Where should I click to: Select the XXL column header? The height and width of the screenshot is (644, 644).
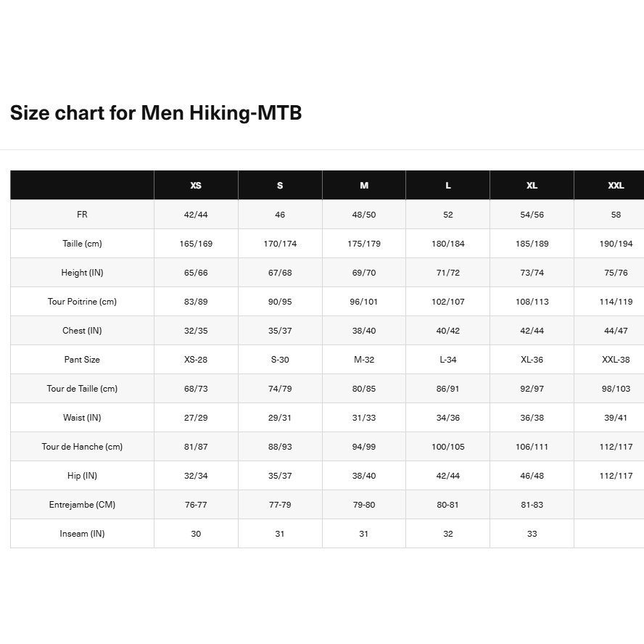click(x=616, y=186)
